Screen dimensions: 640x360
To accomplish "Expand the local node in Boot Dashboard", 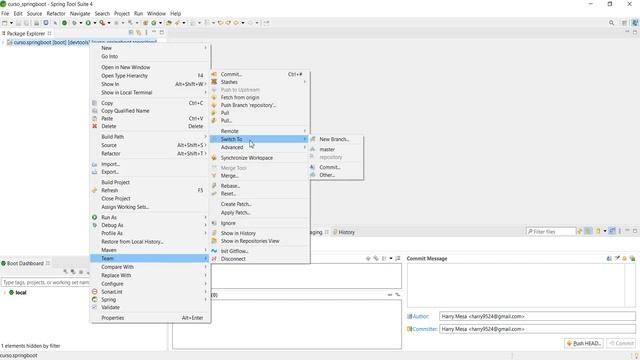I will (x=4, y=293).
